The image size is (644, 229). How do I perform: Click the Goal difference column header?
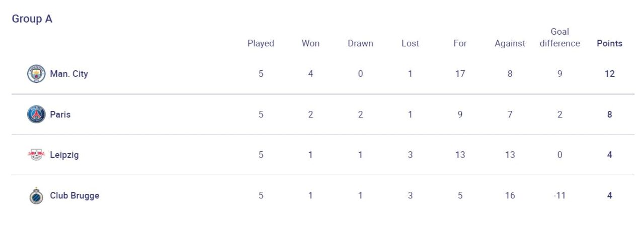559,38
